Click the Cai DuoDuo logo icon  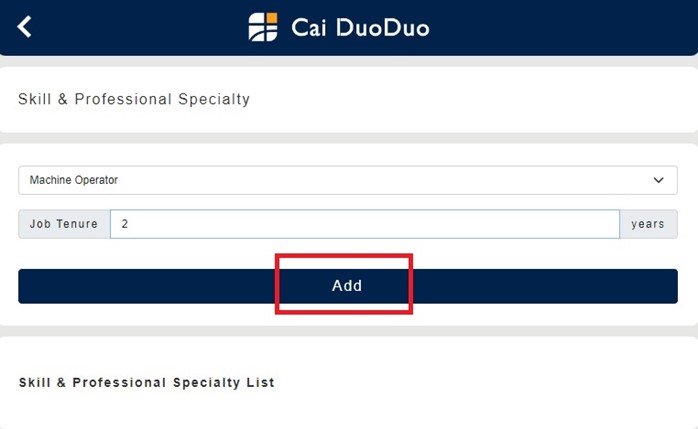(263, 27)
